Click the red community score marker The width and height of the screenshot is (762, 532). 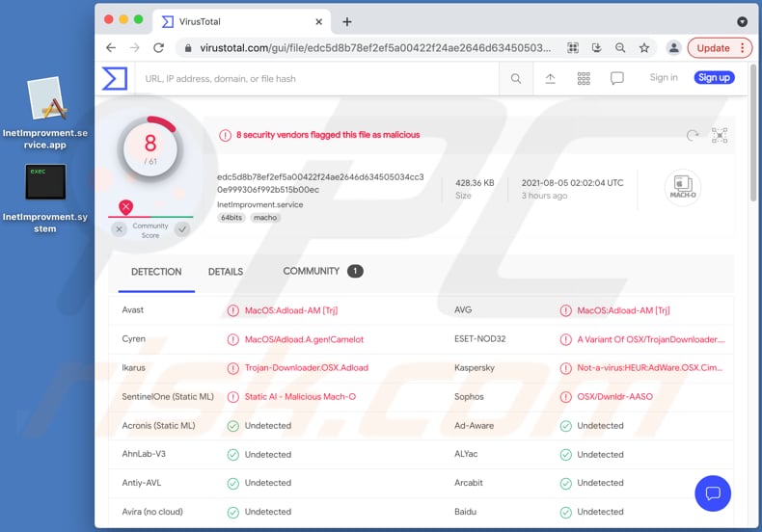point(125,207)
